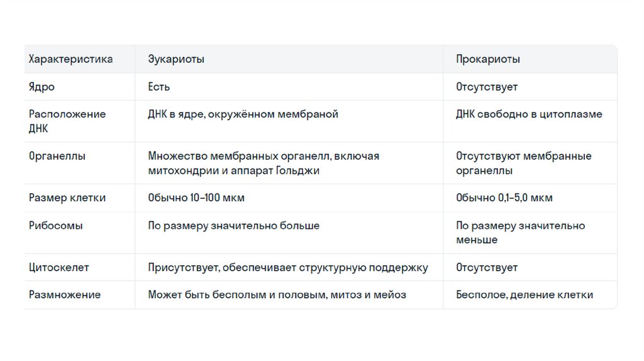Click the "Прокариоты" column header

pyautogui.click(x=487, y=59)
